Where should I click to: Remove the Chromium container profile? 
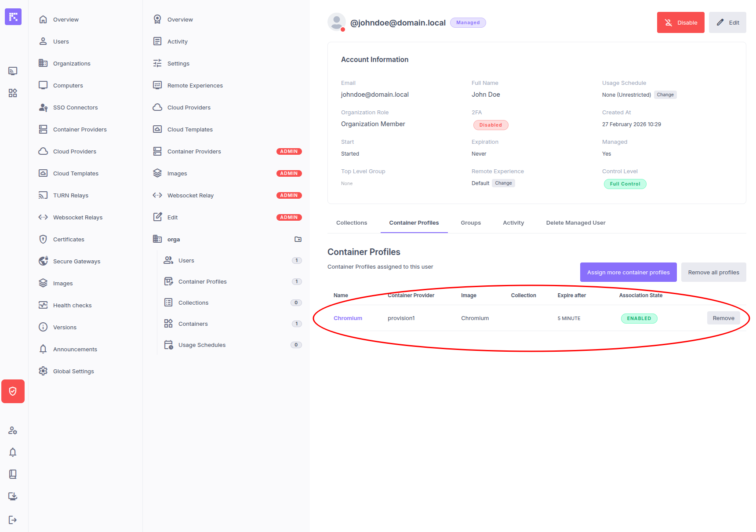click(x=723, y=318)
